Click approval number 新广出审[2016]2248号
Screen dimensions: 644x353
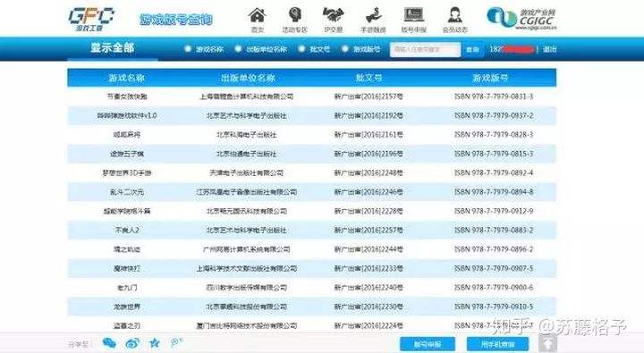369,172
